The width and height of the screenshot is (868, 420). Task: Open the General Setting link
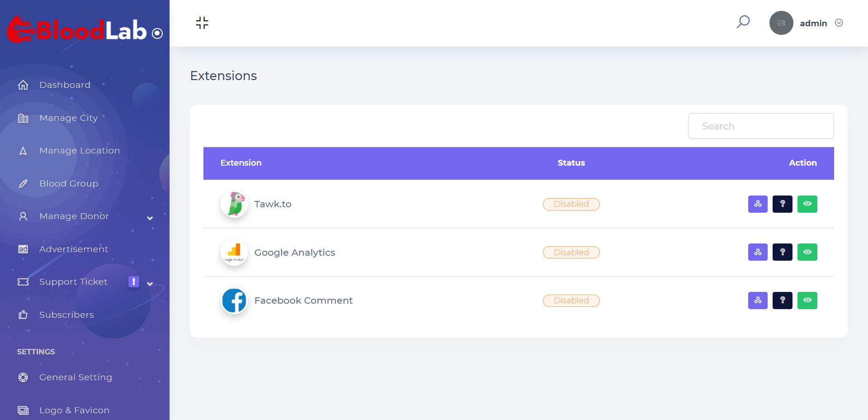coord(75,377)
